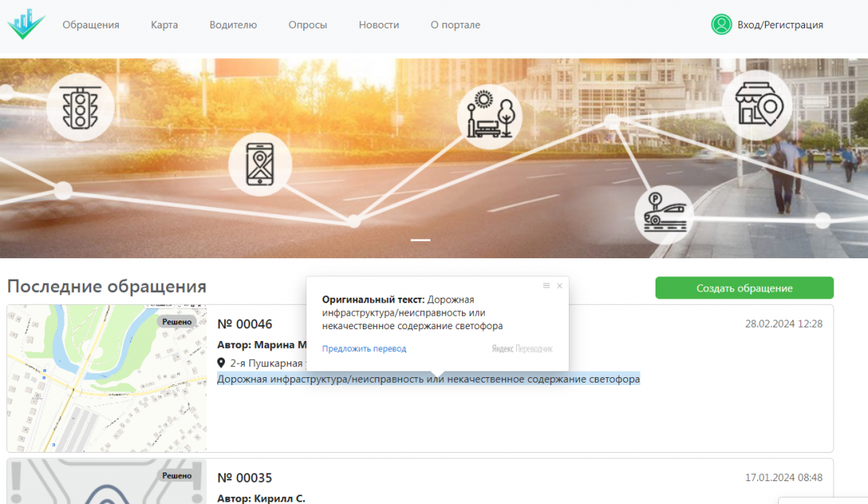This screenshot has height=504, width=868.
Task: Open the Опросы section
Action: tap(308, 24)
